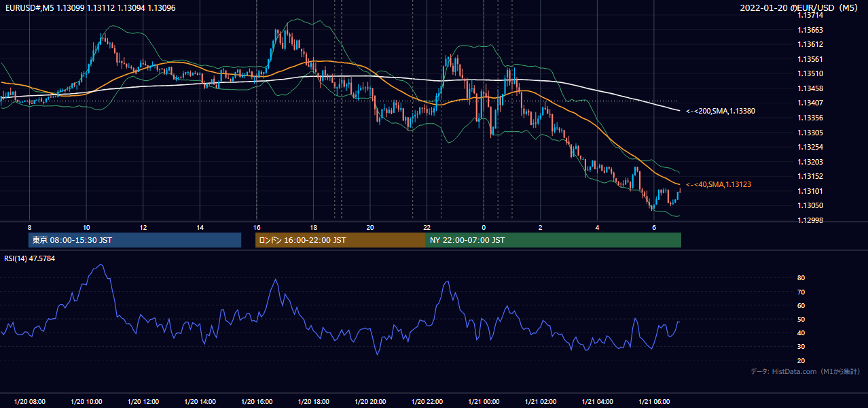Click the RSI(14) 47.5784 indicator label
This screenshot has height=408, width=868.
point(30,258)
